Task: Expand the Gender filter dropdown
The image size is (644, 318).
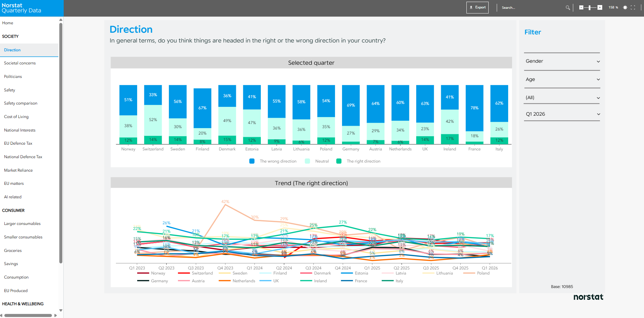Action: click(562, 61)
